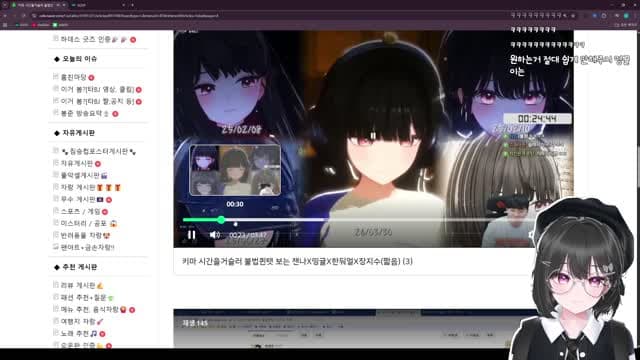Click the browser address bar
Image resolution: width=640 pixels, height=360 pixels.
[269, 16]
